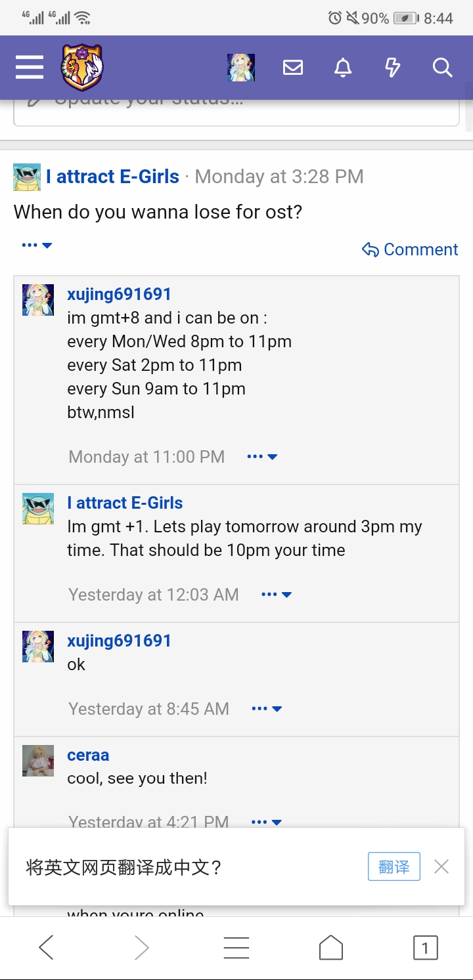Tap the browser home icon

click(x=331, y=948)
